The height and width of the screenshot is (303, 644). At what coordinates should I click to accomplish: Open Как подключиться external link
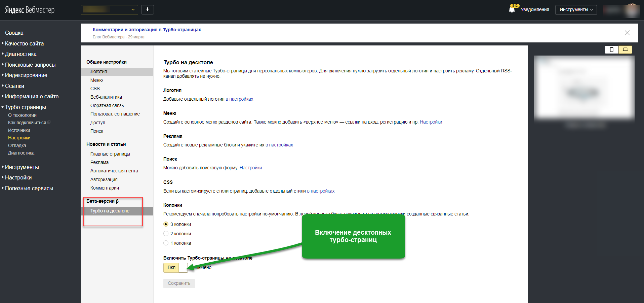click(29, 123)
